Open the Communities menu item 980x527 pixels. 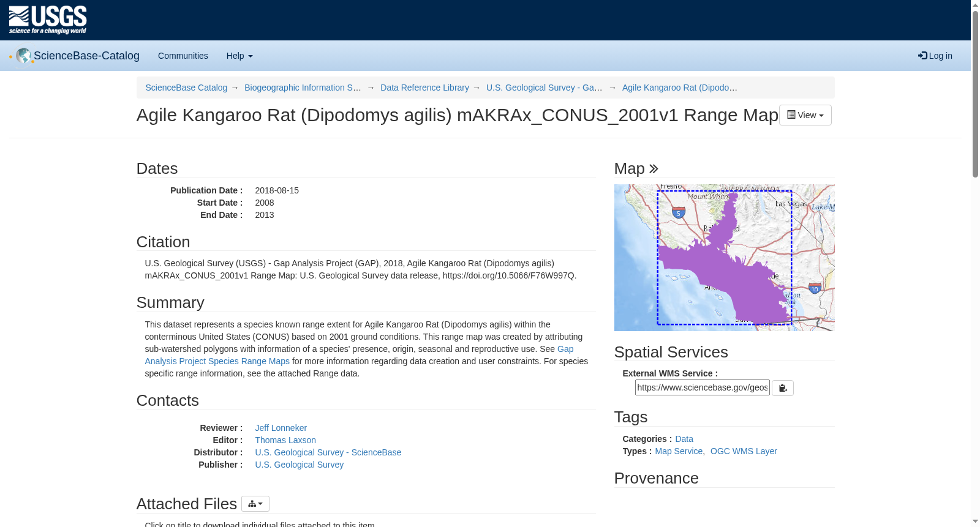(x=183, y=56)
